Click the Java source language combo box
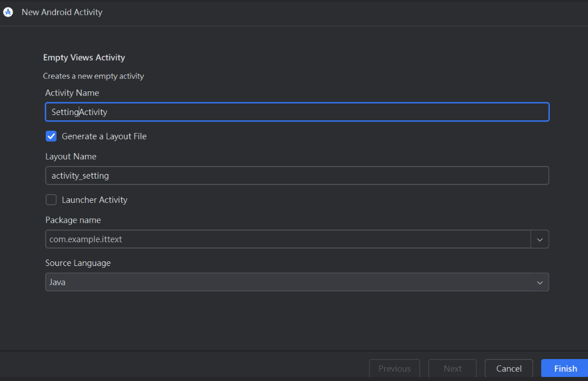This screenshot has width=588, height=381. tap(289, 282)
